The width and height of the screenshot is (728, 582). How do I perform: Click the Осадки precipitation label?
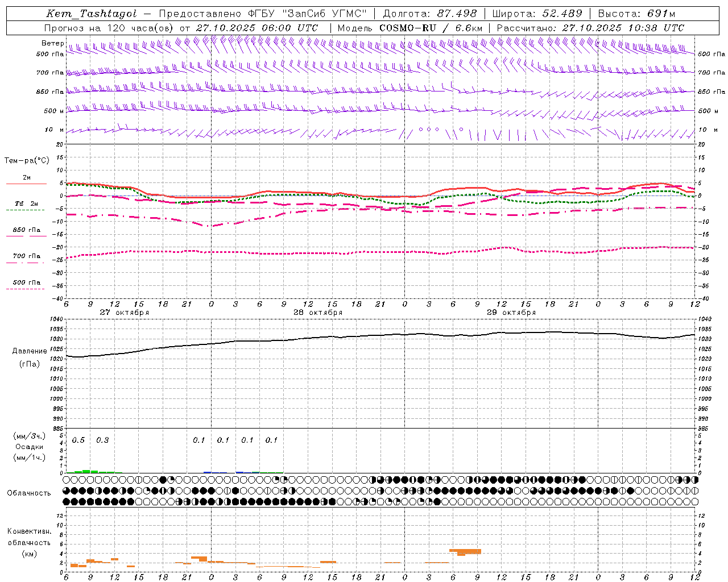pyautogui.click(x=29, y=447)
